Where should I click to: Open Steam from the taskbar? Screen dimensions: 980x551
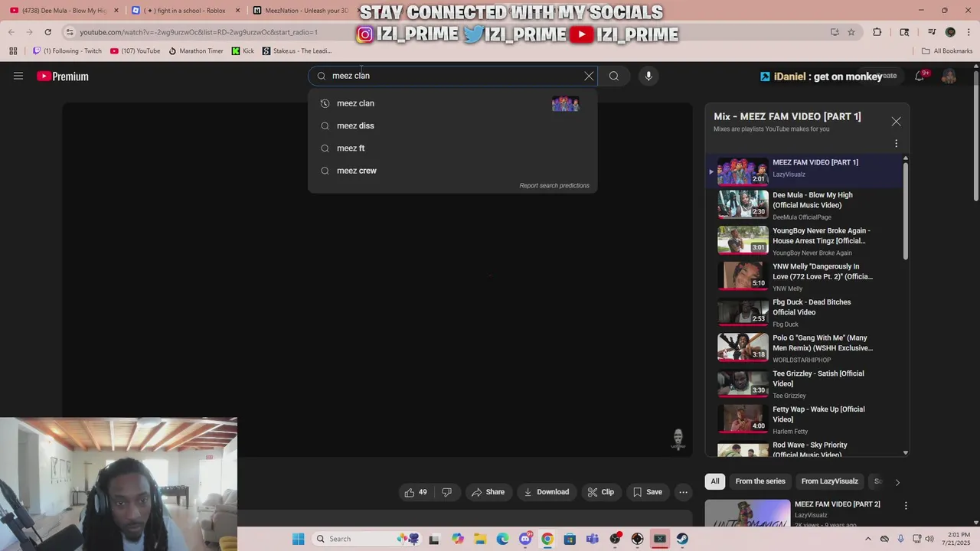(682, 539)
